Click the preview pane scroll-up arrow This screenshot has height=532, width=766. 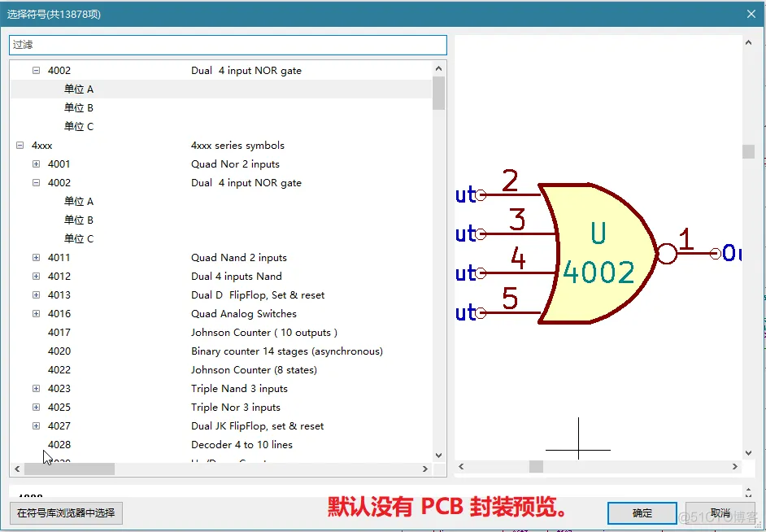tap(748, 42)
